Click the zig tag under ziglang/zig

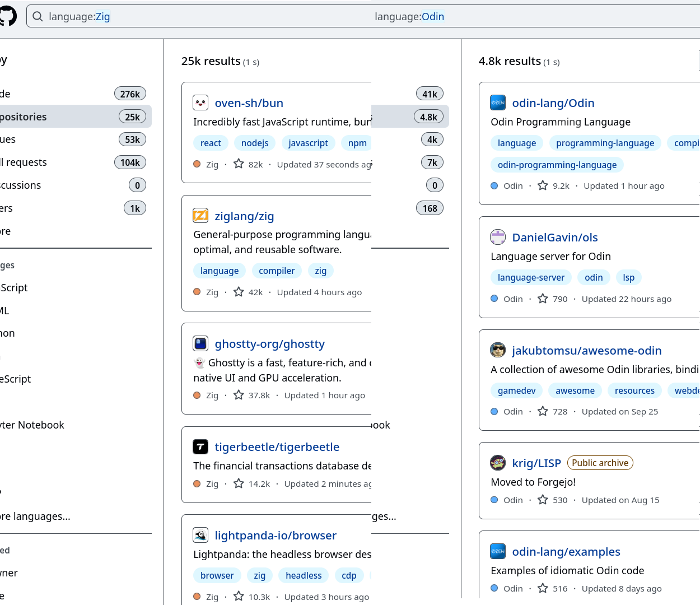[320, 271]
